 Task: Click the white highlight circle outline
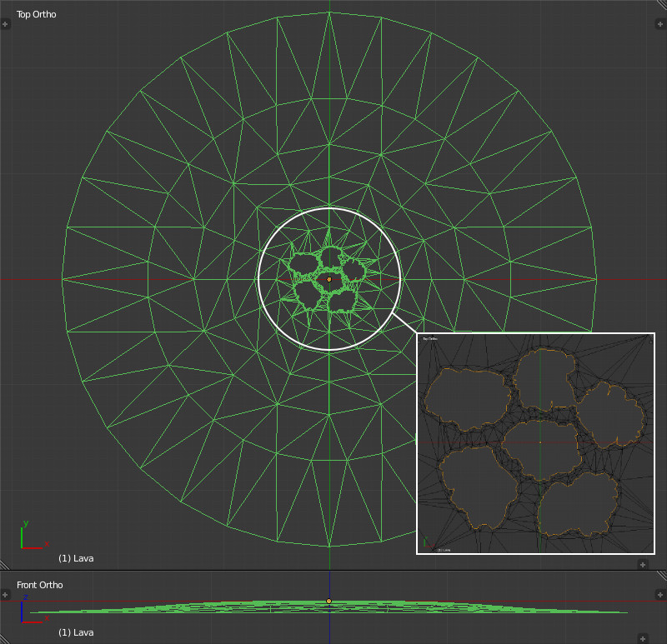point(259,279)
